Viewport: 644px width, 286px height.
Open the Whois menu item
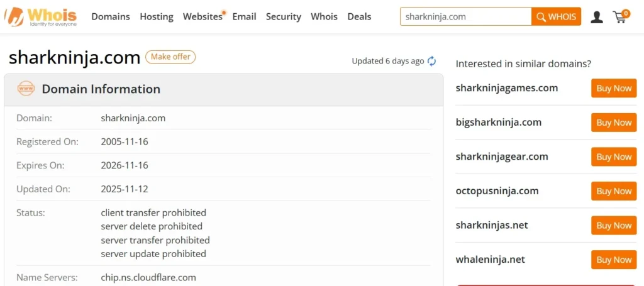pos(324,17)
